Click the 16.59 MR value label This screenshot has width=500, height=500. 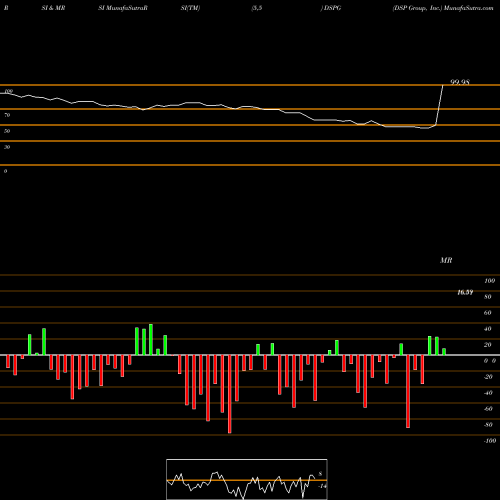click(x=465, y=292)
